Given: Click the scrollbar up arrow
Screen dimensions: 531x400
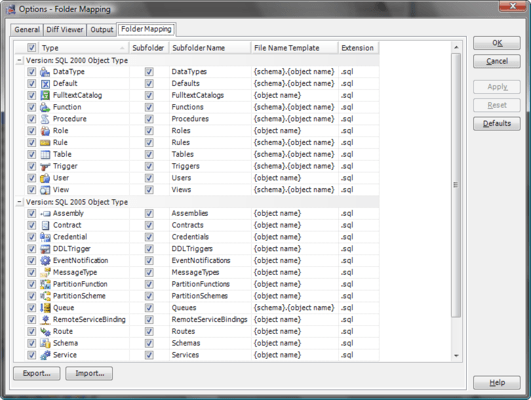Looking at the screenshot, I should 456,47.
